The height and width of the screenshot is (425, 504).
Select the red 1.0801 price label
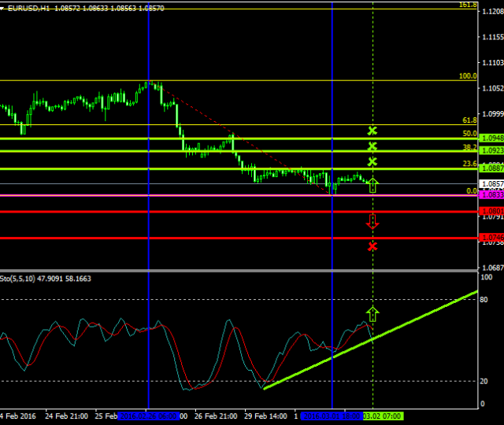491,211
